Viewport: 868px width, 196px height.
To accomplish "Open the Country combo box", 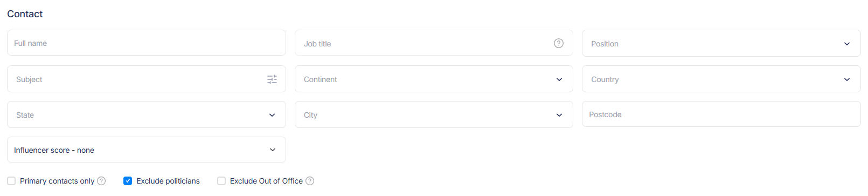I will (x=721, y=79).
